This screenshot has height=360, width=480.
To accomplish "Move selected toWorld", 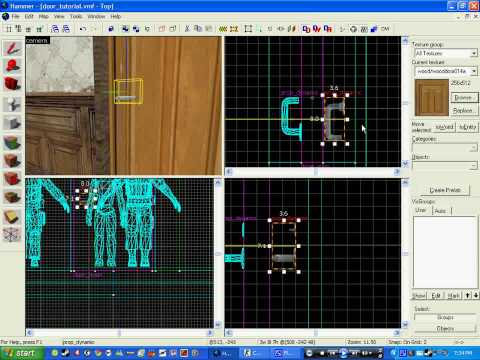I will pos(445,127).
